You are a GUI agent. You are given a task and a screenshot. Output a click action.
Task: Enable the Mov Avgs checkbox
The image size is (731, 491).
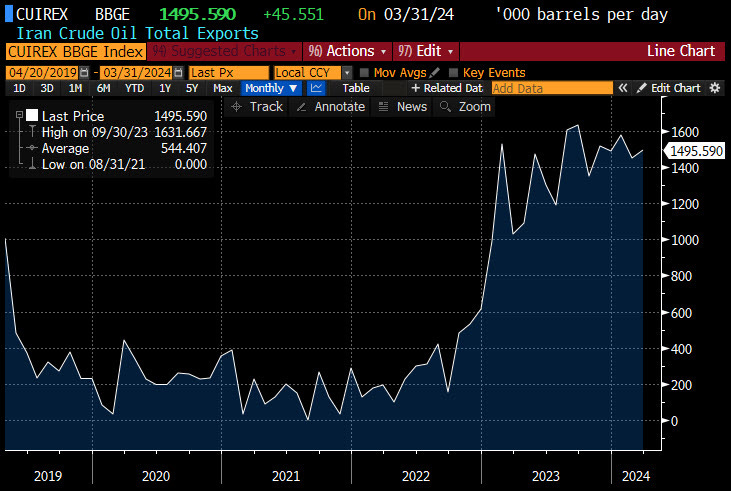tap(365, 73)
